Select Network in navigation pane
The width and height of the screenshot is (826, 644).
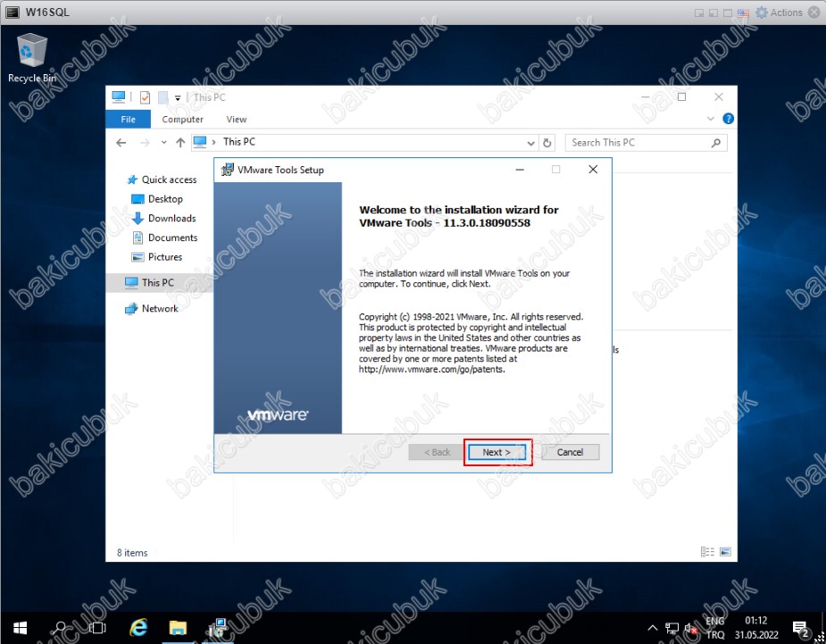point(151,308)
